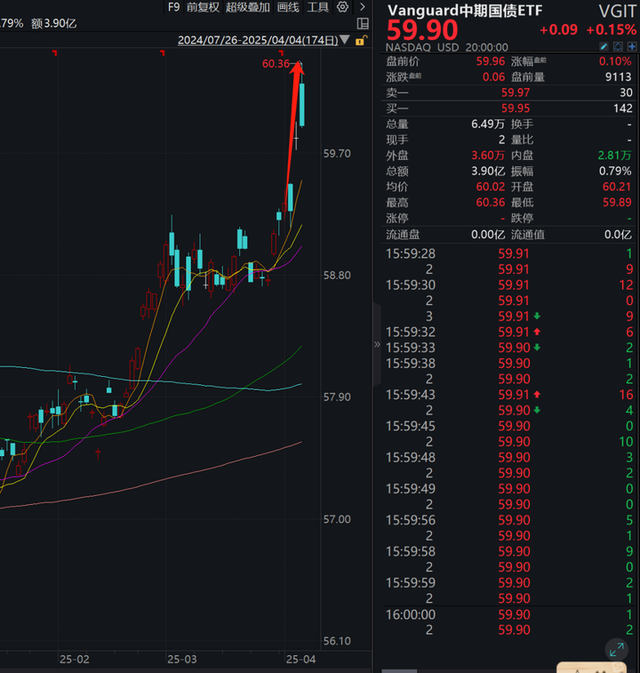Click the 盘前价 value 59.96

pos(490,61)
